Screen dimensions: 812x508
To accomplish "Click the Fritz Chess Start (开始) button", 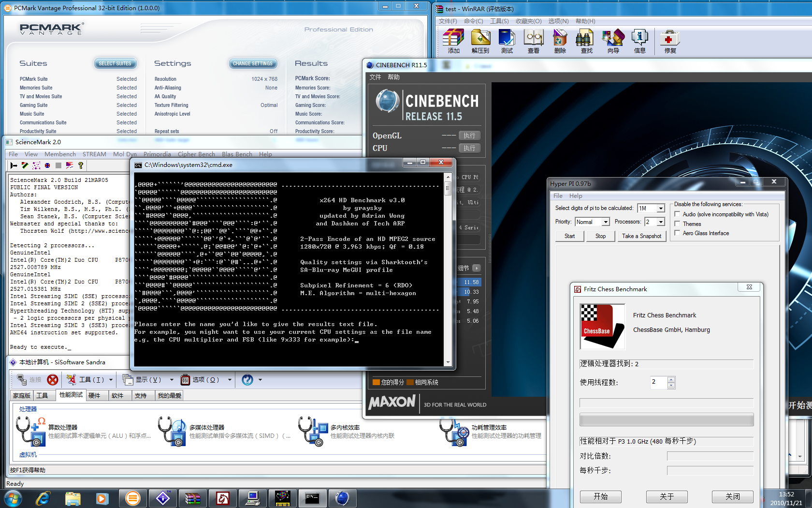I will [x=601, y=496].
